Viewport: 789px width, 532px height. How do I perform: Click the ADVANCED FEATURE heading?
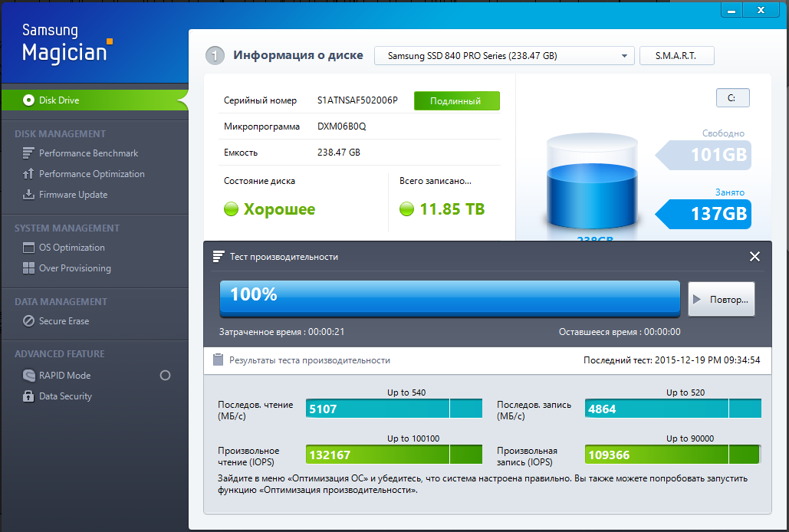tap(59, 354)
